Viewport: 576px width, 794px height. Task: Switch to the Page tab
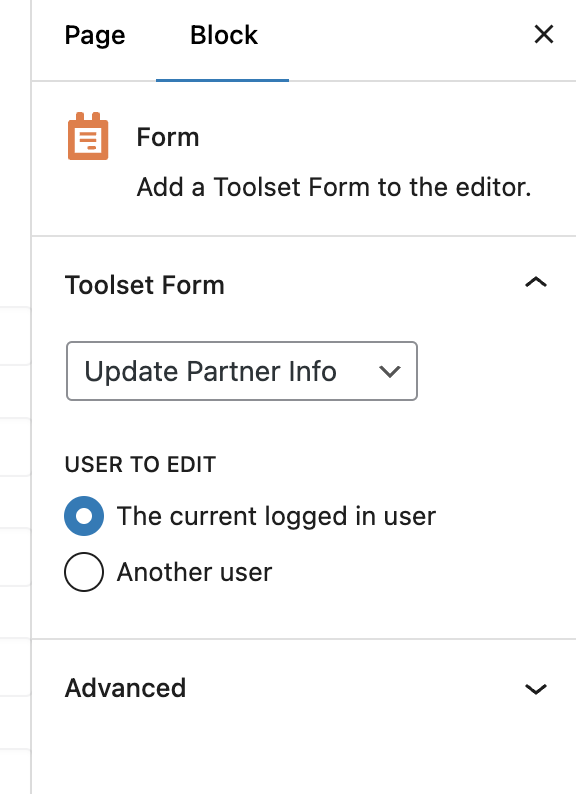pos(95,36)
